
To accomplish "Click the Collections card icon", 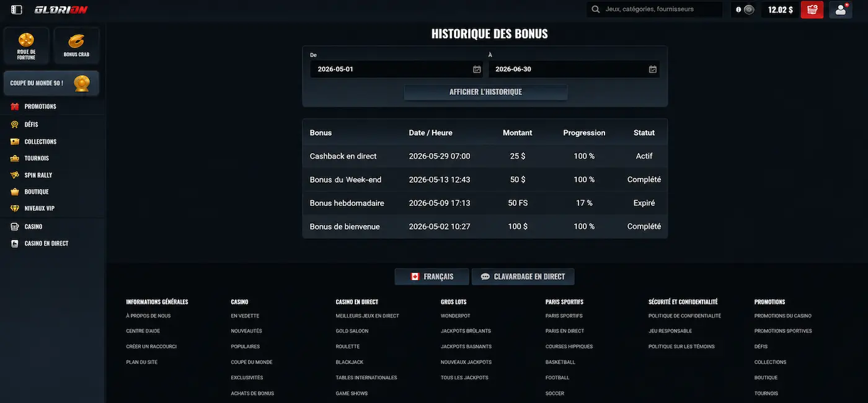I will (x=15, y=142).
